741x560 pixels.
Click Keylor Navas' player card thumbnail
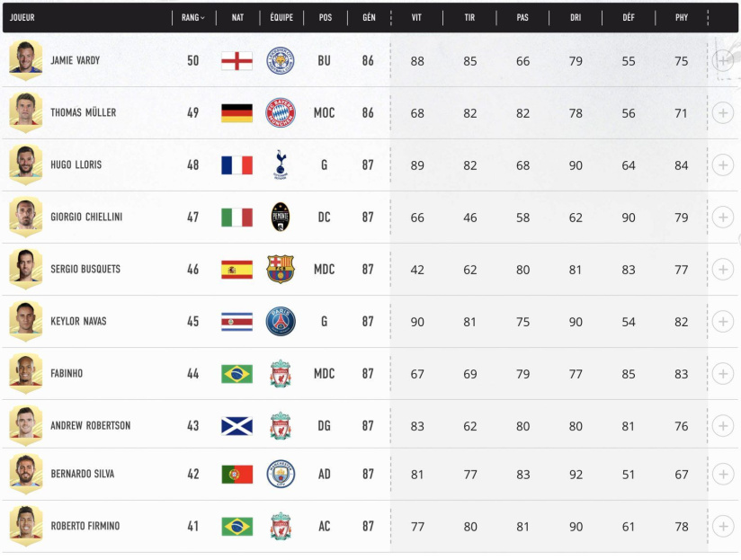tap(26, 319)
